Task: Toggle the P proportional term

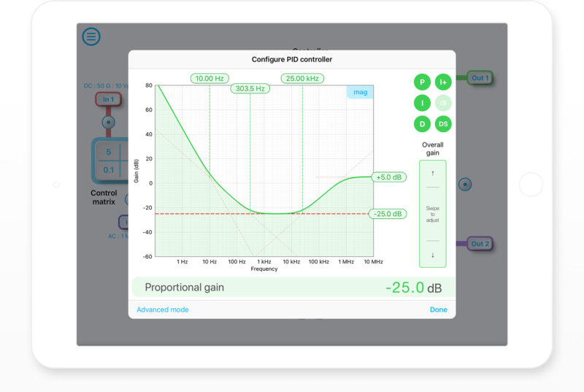Action: (422, 82)
